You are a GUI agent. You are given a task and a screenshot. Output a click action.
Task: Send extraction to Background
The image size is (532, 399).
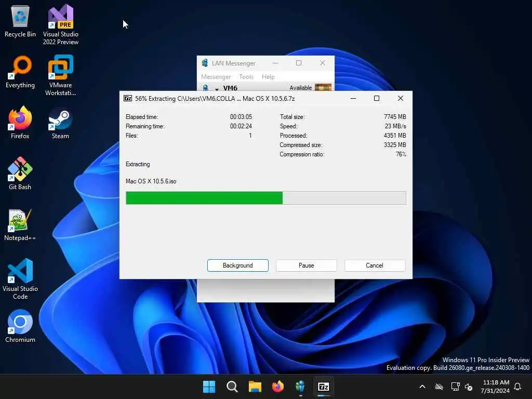pos(238,265)
